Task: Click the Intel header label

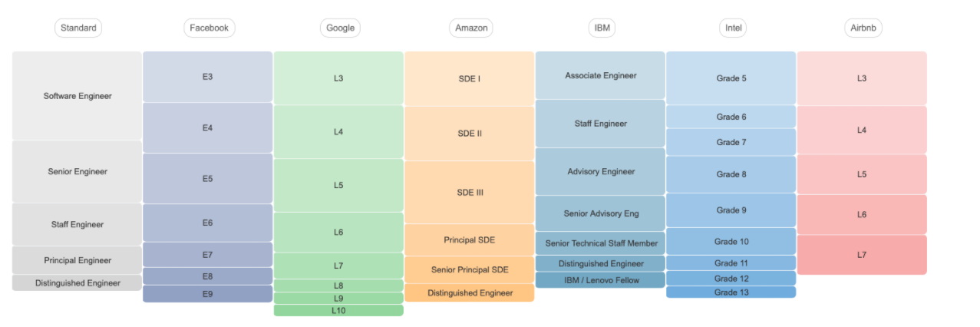Action: [x=733, y=28]
